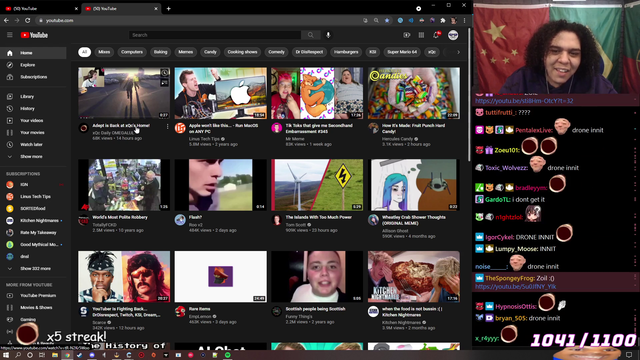The height and width of the screenshot is (360, 640).
Task: Bookmark the page with star icon
Action: [x=387, y=20]
